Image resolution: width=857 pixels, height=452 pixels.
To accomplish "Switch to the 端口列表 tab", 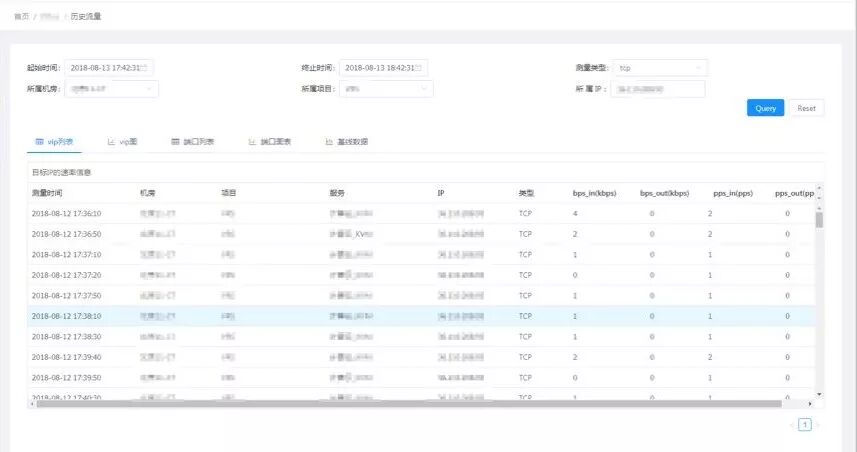I will 193,142.
